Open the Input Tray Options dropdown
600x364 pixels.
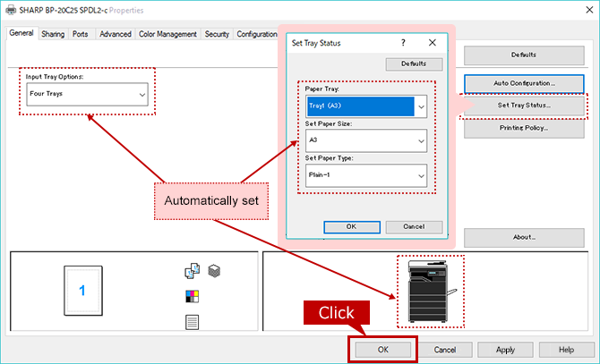coord(87,94)
